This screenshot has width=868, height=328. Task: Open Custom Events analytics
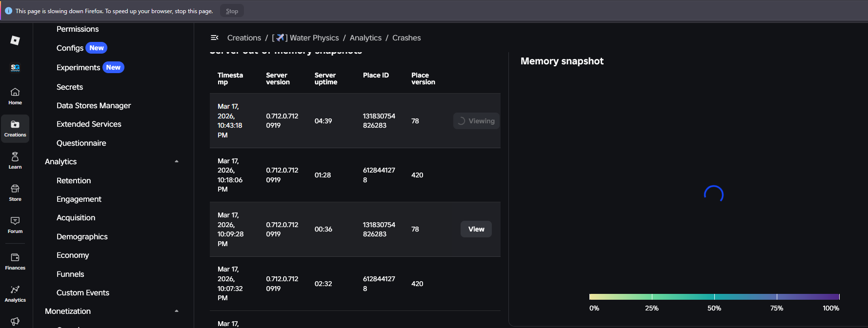point(83,292)
